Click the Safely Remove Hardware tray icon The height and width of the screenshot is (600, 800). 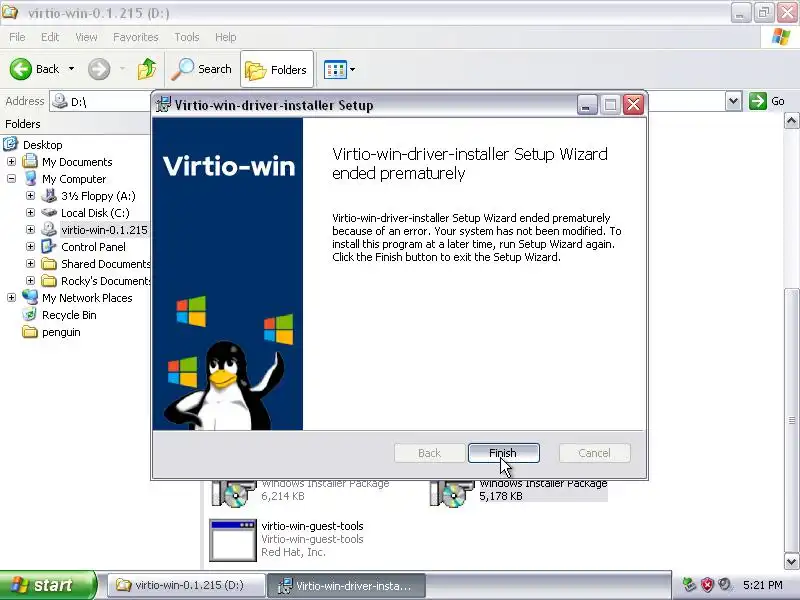(x=689, y=585)
